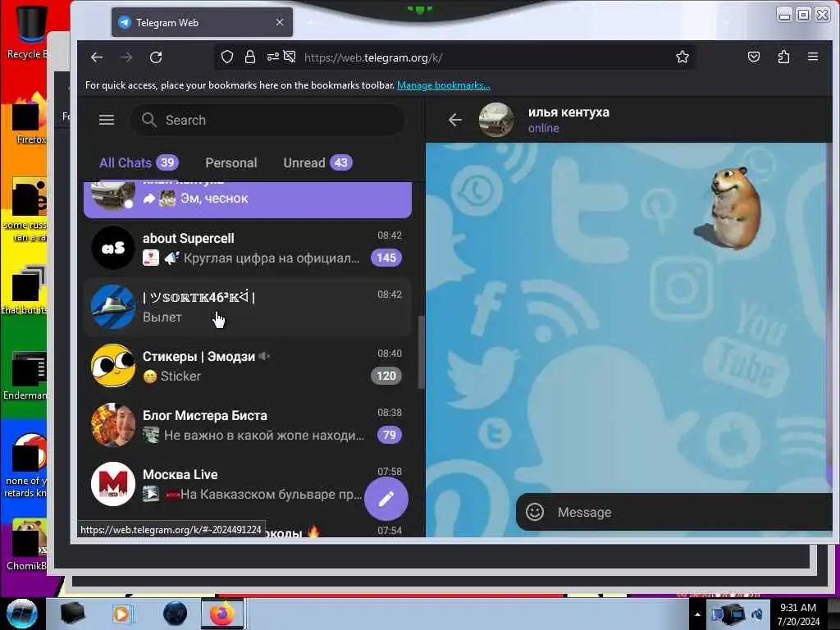Screen dimensions: 840x630
Task: Open the tracking protection shield icon
Action: [227, 57]
